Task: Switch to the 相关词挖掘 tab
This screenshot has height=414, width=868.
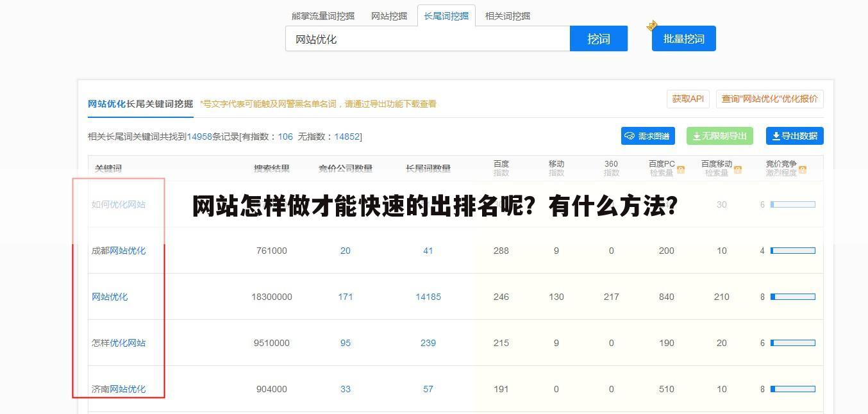Action: (x=507, y=15)
